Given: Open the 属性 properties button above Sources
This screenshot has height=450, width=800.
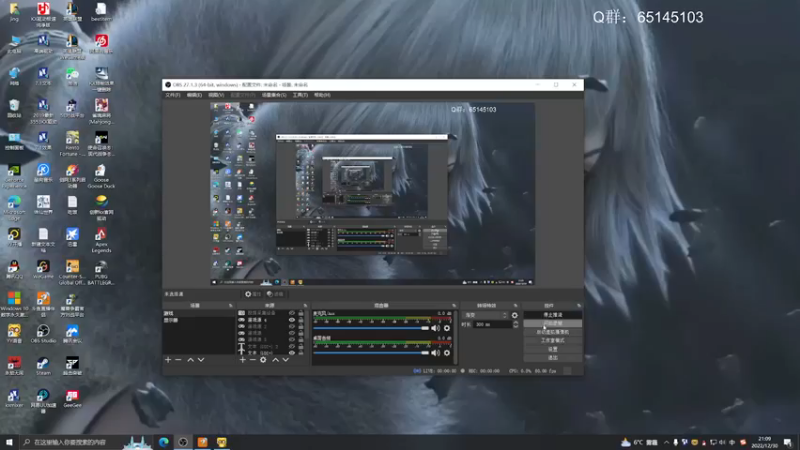Looking at the screenshot, I should click(x=253, y=294).
